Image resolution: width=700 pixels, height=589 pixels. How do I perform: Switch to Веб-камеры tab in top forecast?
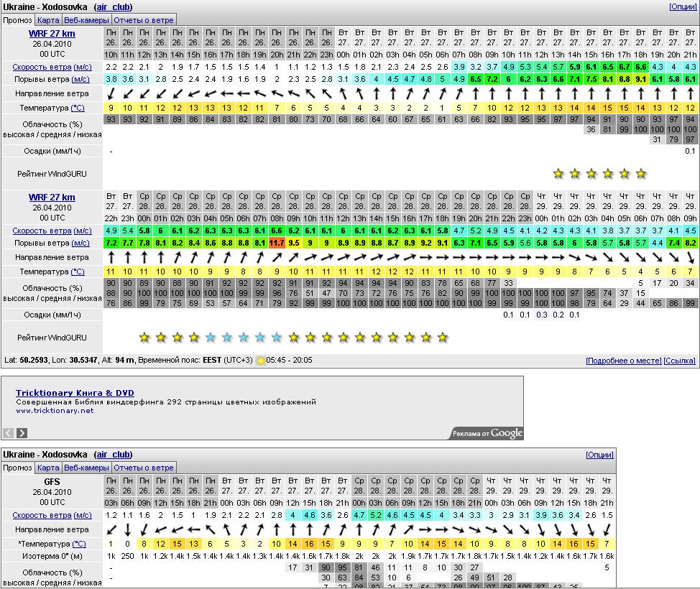(x=86, y=20)
